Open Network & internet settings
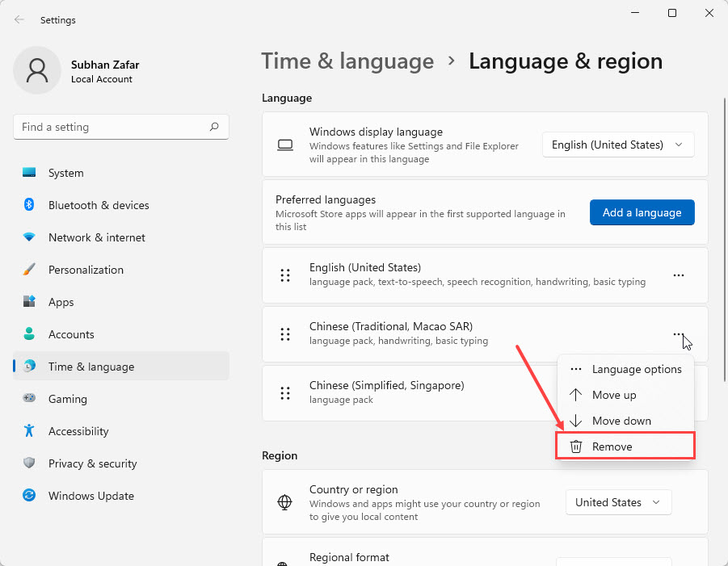The image size is (728, 566). coord(121,237)
